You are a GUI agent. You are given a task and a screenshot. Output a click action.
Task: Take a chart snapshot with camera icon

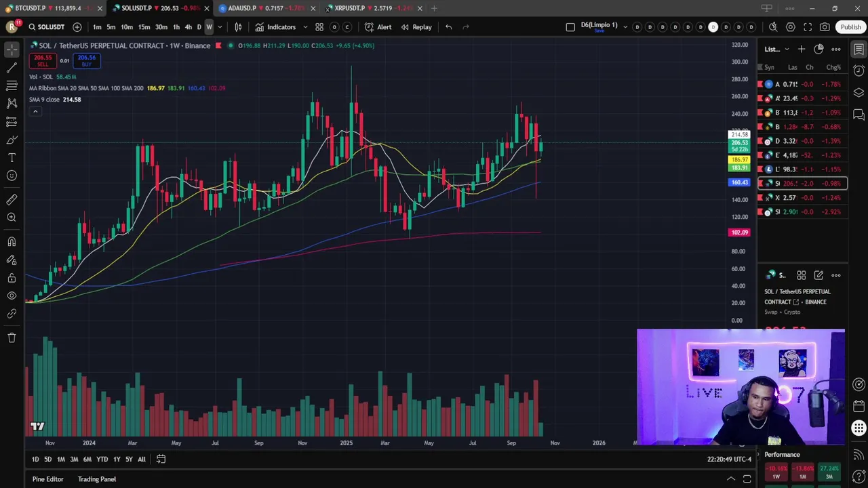(825, 27)
